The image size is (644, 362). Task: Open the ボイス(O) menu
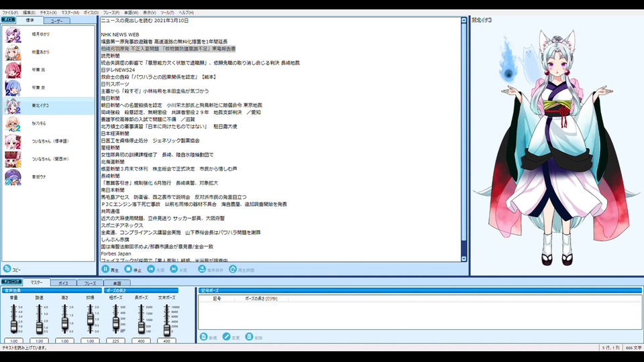(x=91, y=13)
